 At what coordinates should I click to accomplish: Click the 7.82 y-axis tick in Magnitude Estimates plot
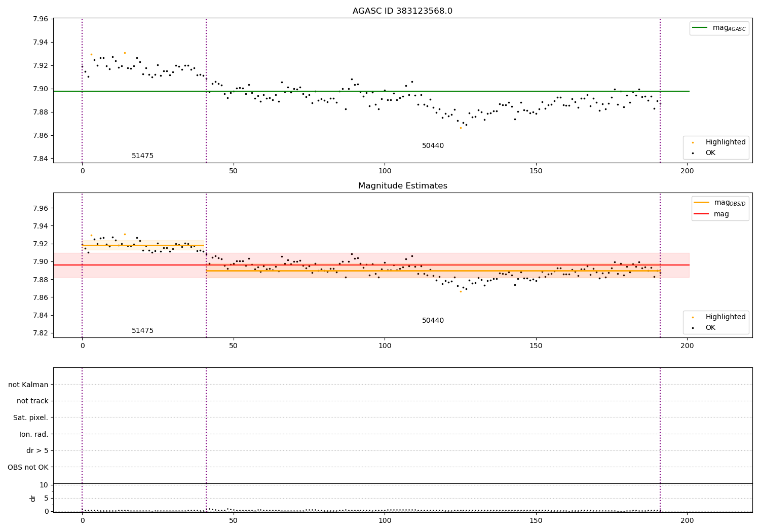41,333
